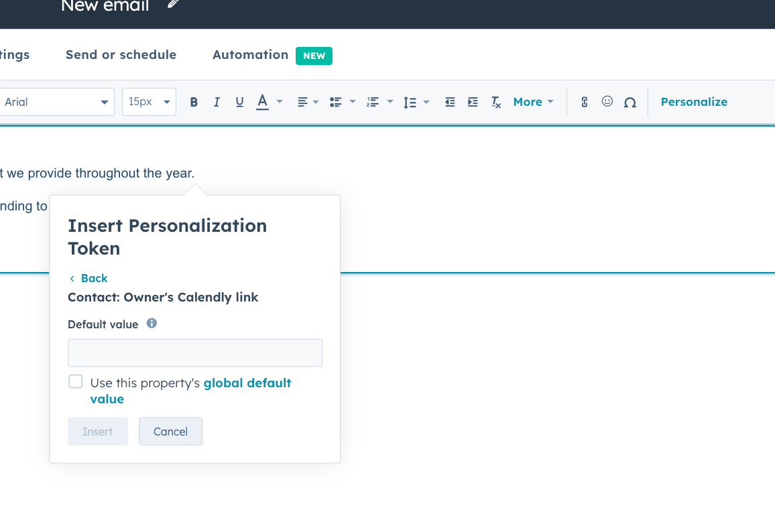Click the NEW badge next to Automation

[314, 56]
